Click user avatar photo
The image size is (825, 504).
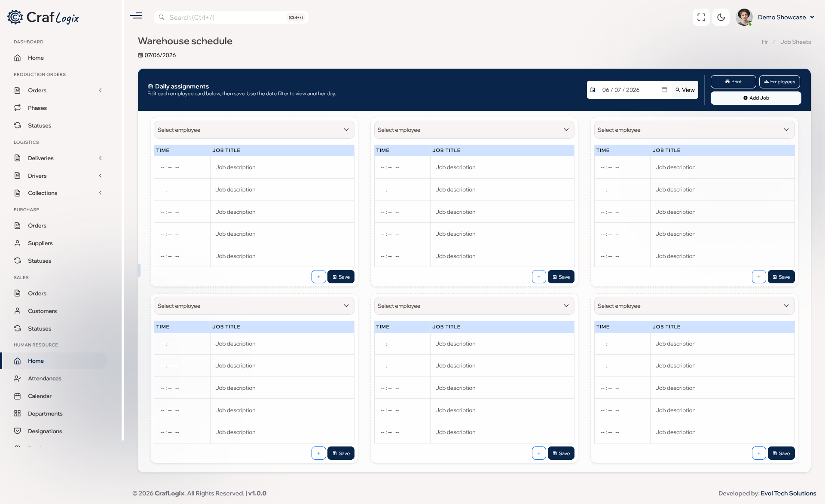(x=744, y=17)
